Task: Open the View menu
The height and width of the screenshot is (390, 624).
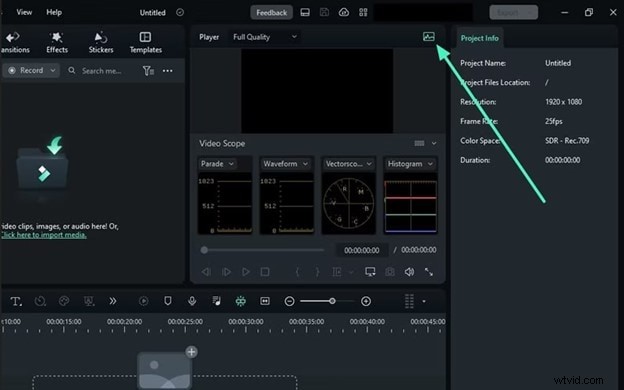Action: coord(24,12)
